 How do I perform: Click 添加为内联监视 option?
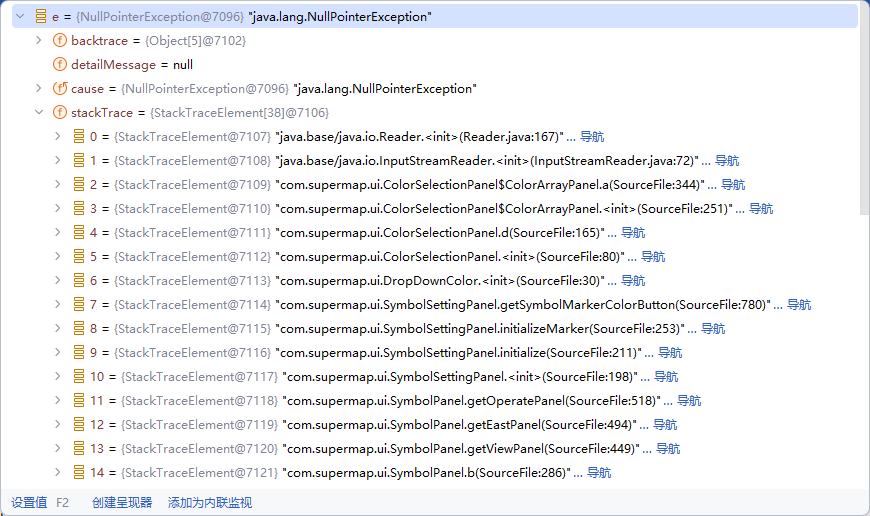(210, 502)
